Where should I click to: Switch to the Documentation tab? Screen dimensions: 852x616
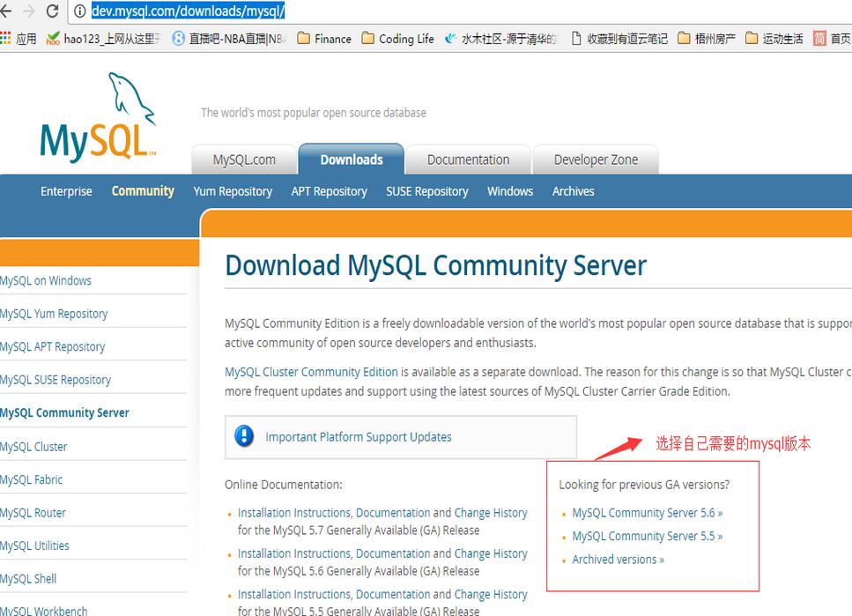click(469, 160)
